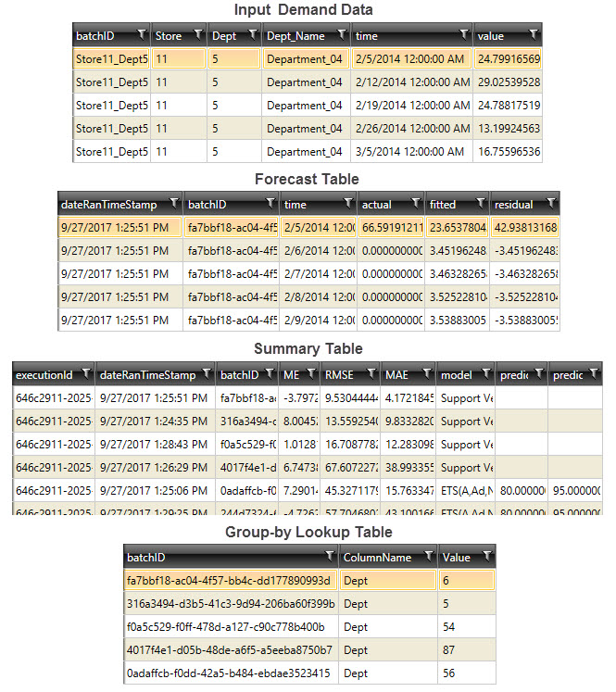The height and width of the screenshot is (692, 616).
Task: Open the fitted column filter funnel
Action: 480,204
